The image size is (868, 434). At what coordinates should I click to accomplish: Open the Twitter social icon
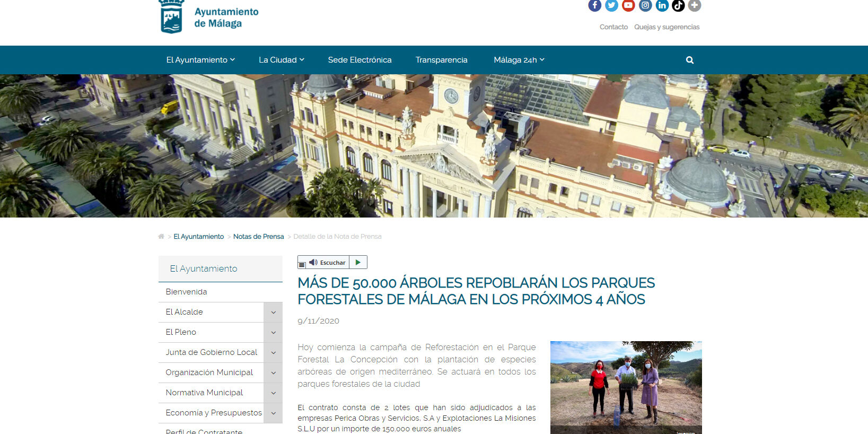pyautogui.click(x=612, y=5)
